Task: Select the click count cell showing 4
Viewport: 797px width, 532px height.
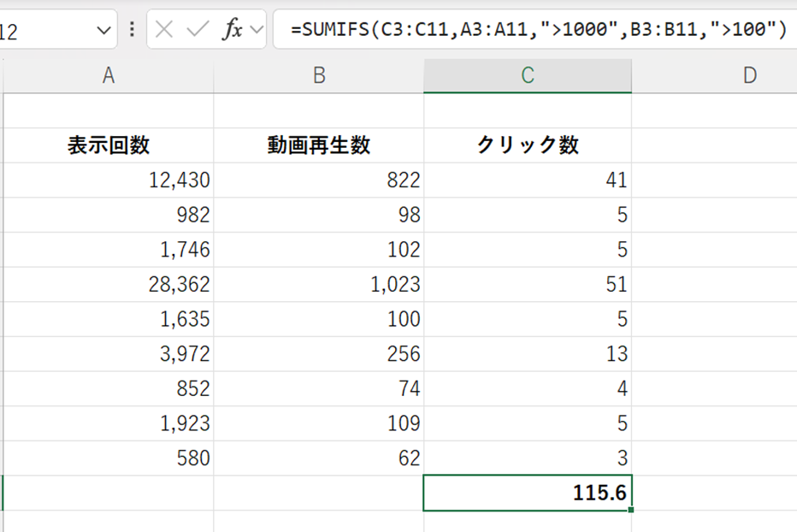Action: [x=528, y=388]
